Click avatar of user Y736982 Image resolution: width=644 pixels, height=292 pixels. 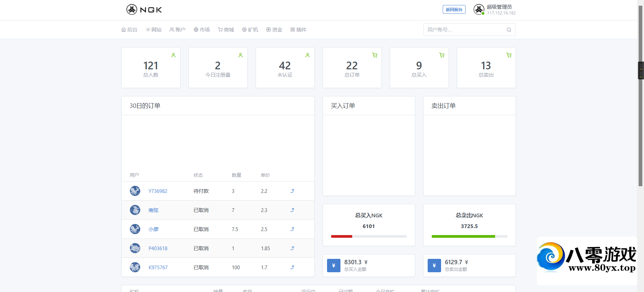[135, 191]
